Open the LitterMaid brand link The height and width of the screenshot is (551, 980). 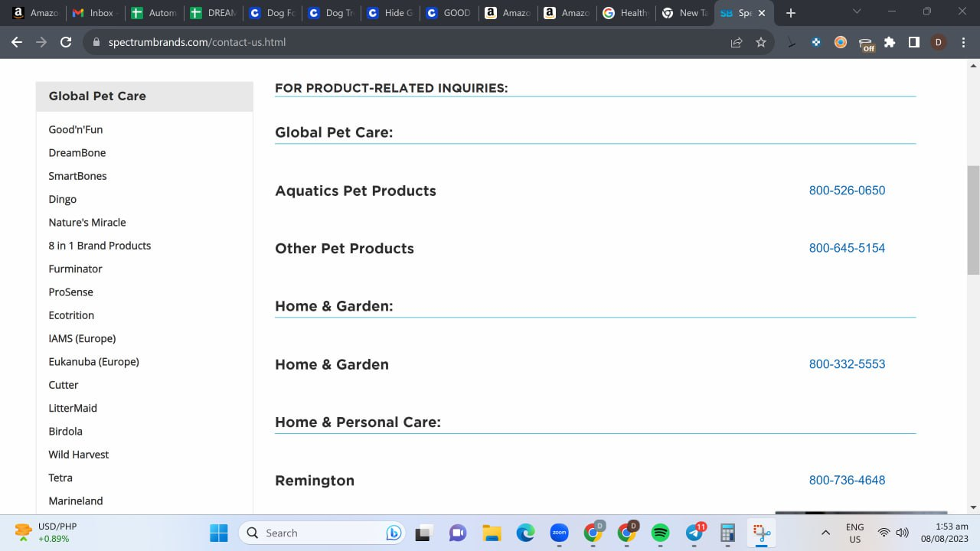tap(73, 408)
